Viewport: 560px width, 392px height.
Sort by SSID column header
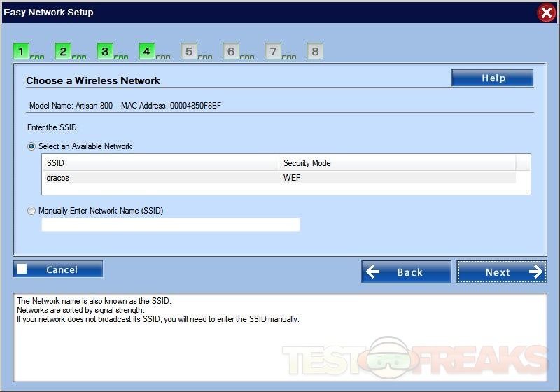pos(160,163)
